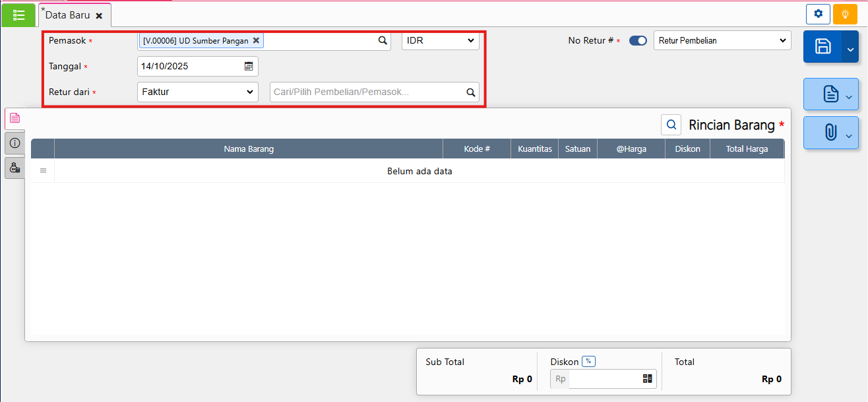This screenshot has width=868, height=402.
Task: Toggle the No Retur automatic numbering switch
Action: (638, 40)
